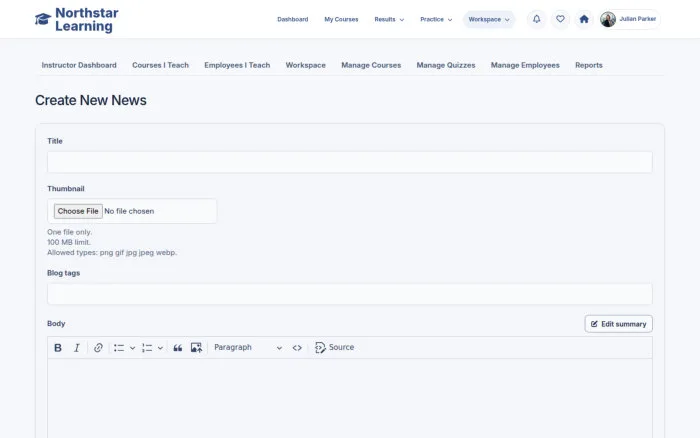Focus the Title input field
This screenshot has width=700, height=438.
coord(350,162)
